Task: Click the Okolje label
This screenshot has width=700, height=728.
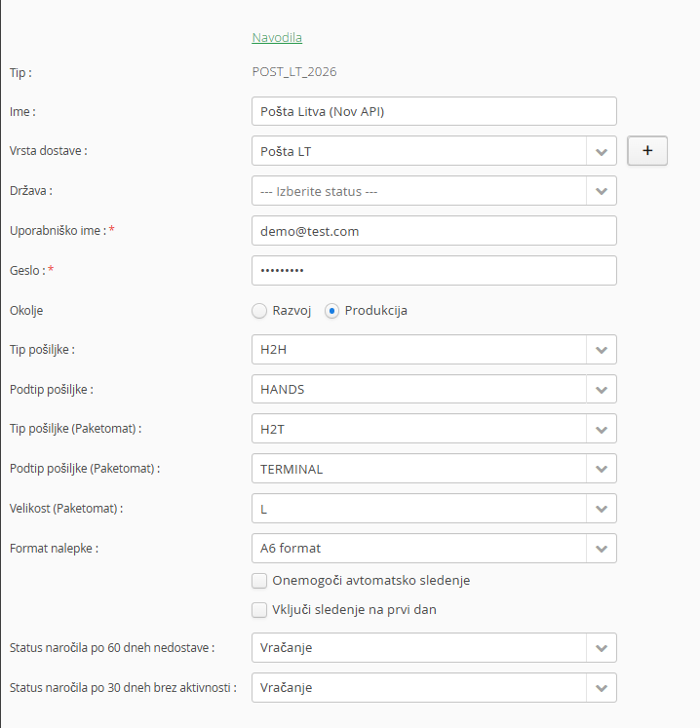Action: pyautogui.click(x=26, y=311)
